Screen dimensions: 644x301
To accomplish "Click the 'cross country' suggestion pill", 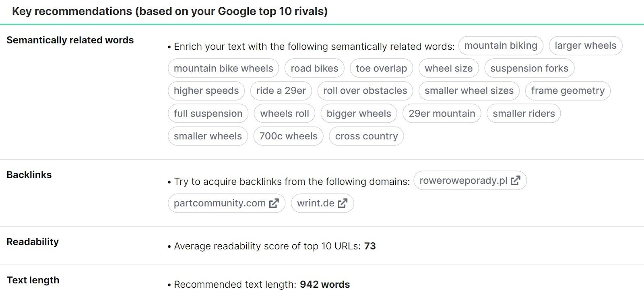I will [x=366, y=136].
